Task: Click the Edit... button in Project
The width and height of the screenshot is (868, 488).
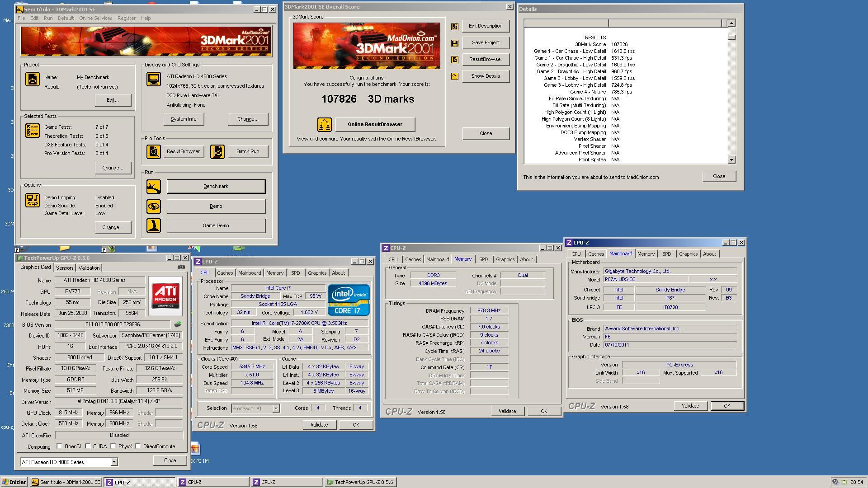Action: coord(113,100)
